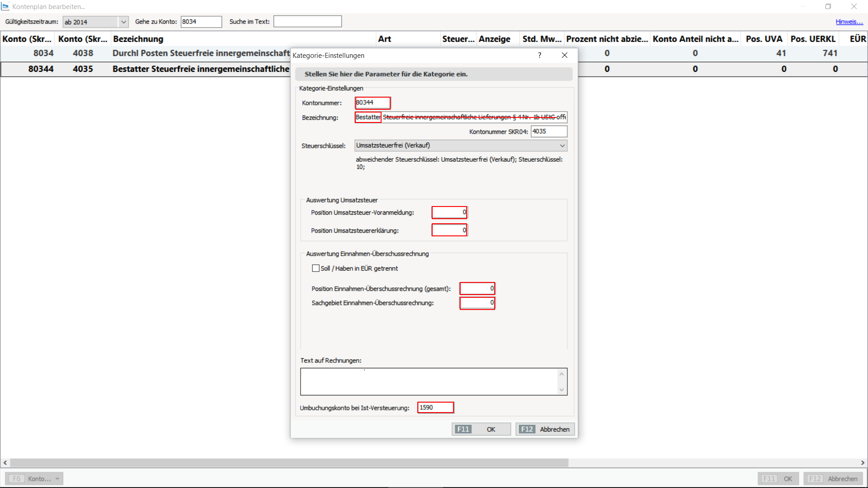This screenshot has height=488, width=868.
Task: Sort by the Pos. UVA column header
Action: click(764, 39)
